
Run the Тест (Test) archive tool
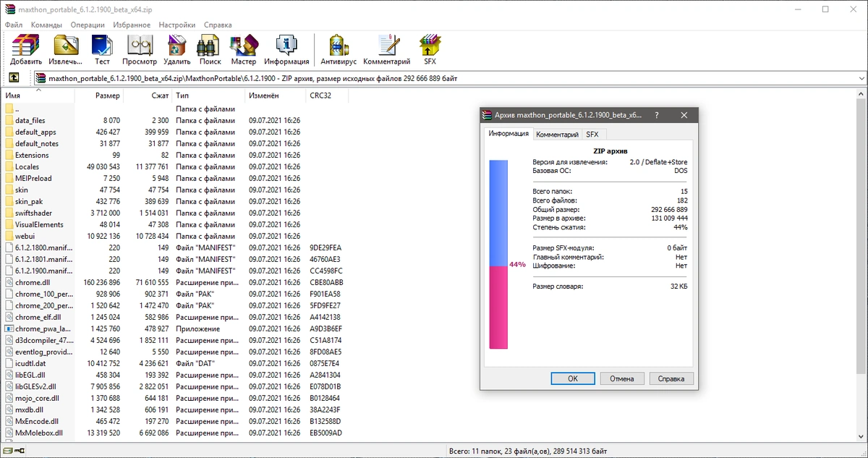(x=102, y=45)
